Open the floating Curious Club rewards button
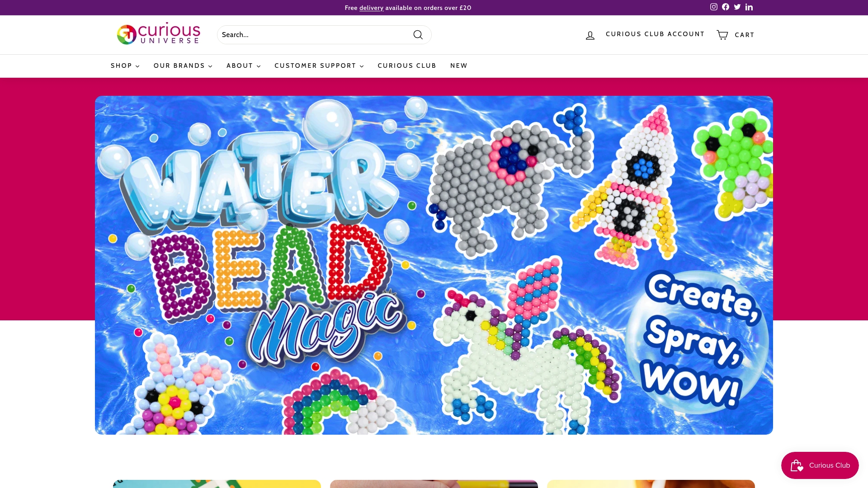 tap(820, 465)
